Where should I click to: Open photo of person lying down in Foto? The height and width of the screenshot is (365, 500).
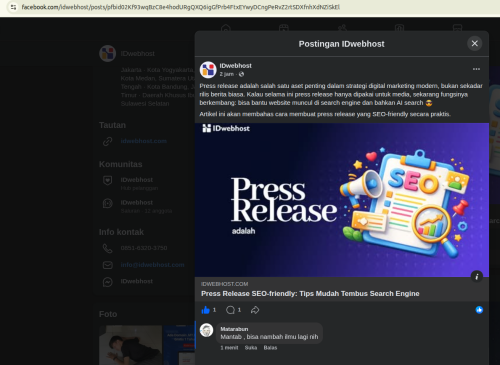[130, 345]
